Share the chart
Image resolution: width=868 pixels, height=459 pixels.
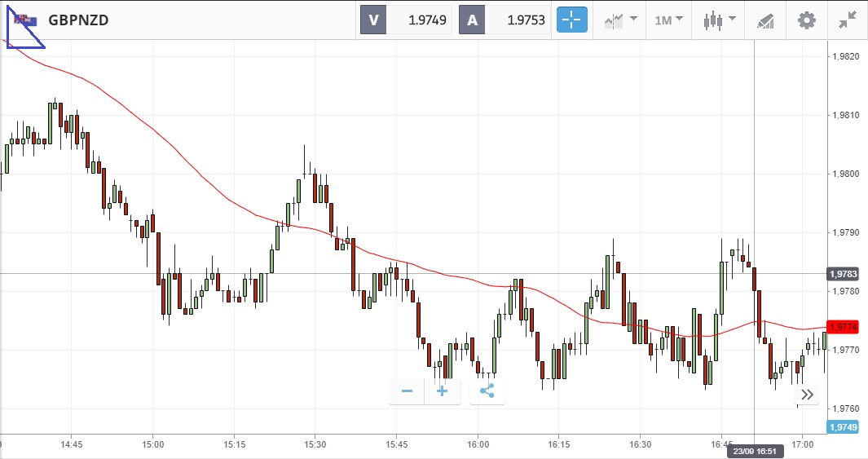[487, 391]
